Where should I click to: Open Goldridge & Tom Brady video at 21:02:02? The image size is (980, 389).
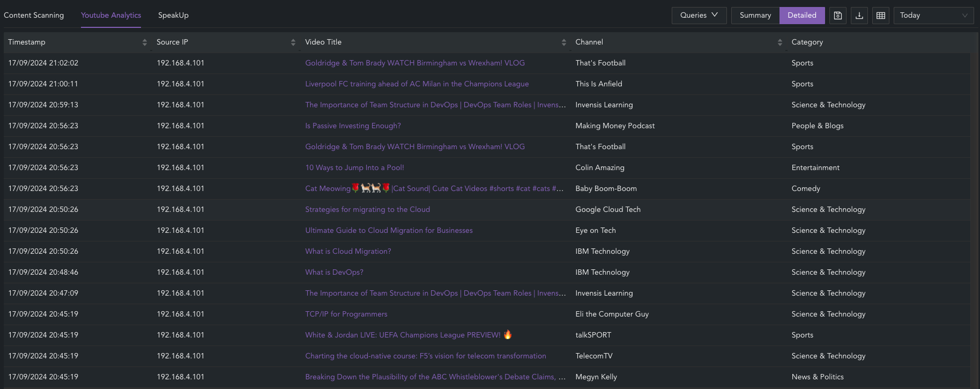point(415,63)
